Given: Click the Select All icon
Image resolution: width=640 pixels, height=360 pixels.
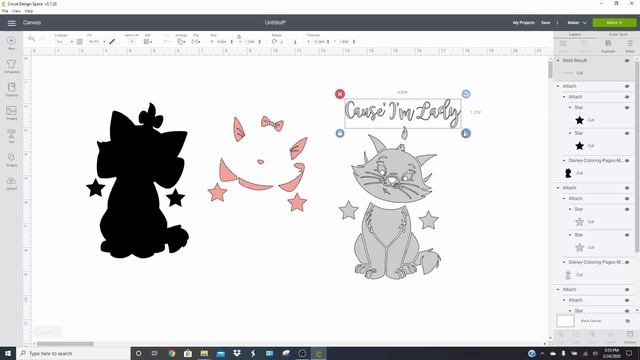Looking at the screenshot, I should pos(132,42).
